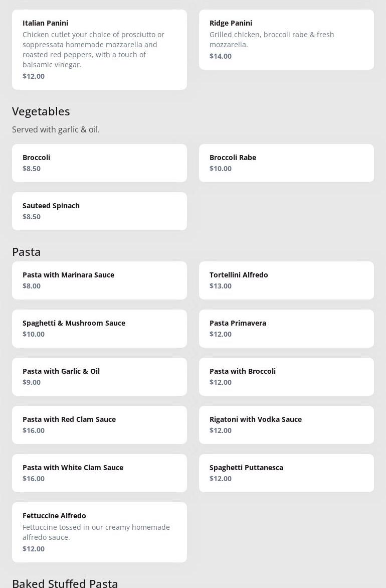This screenshot has width=386, height=588.
Task: Open Pasta with Red Clam Sauce
Action: click(x=99, y=424)
